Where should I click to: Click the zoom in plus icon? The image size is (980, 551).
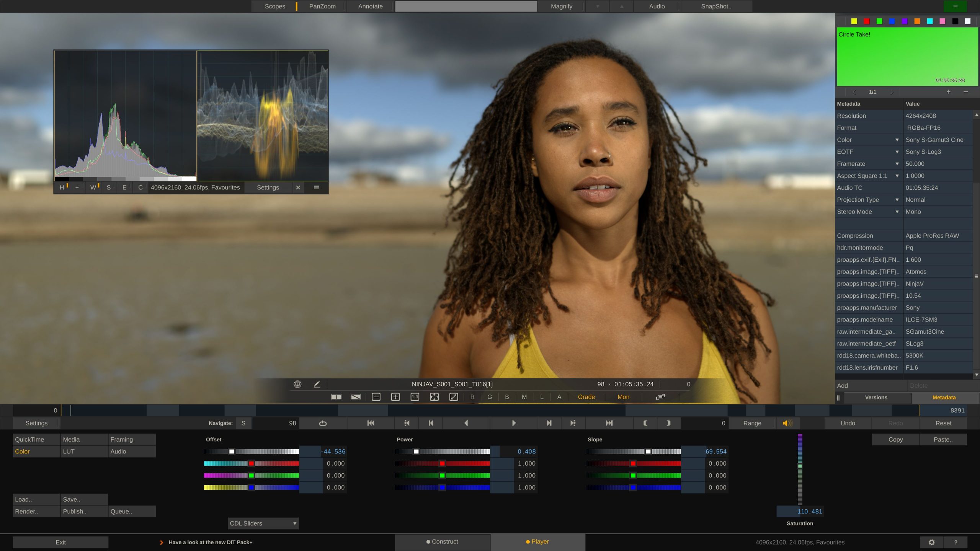coord(395,397)
